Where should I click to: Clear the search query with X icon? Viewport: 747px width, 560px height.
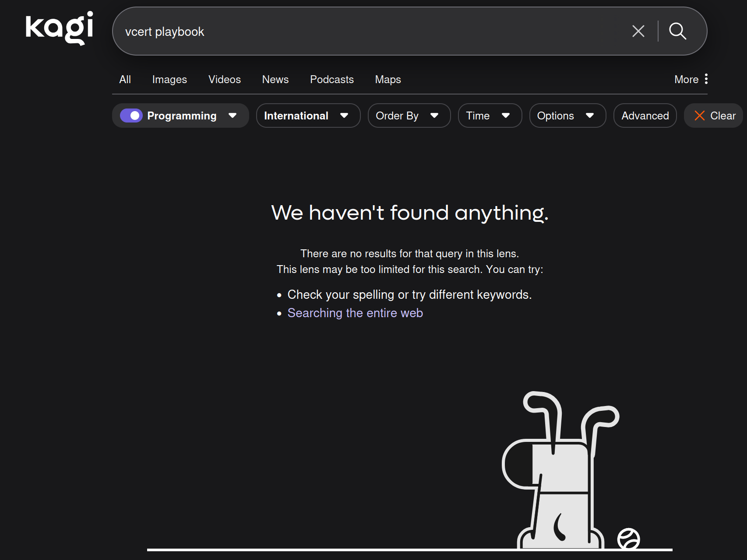point(638,31)
